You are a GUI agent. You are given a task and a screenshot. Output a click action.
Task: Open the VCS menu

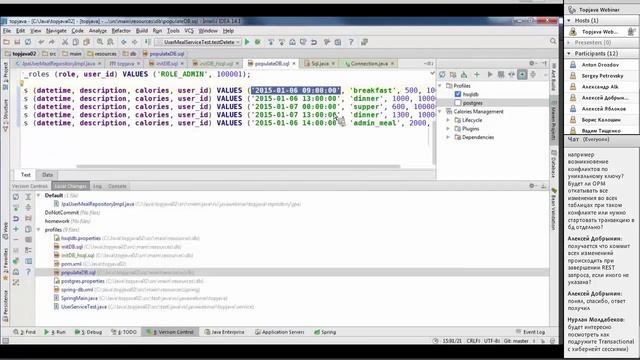pyautogui.click(x=189, y=31)
